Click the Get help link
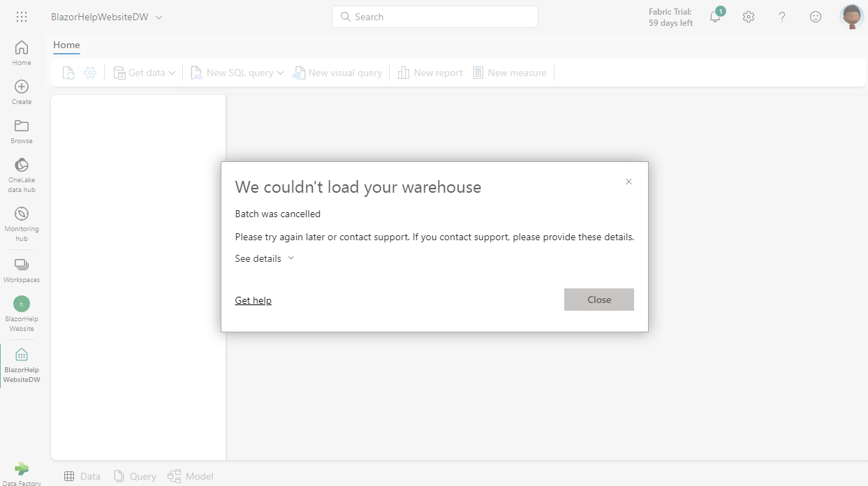 pos(253,300)
